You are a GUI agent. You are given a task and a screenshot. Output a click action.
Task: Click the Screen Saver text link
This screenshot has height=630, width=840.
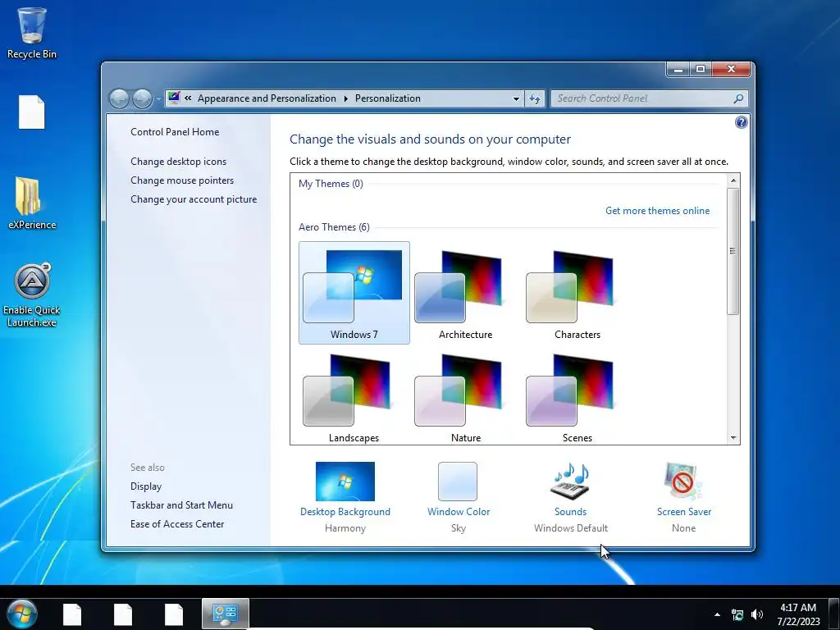[684, 512]
